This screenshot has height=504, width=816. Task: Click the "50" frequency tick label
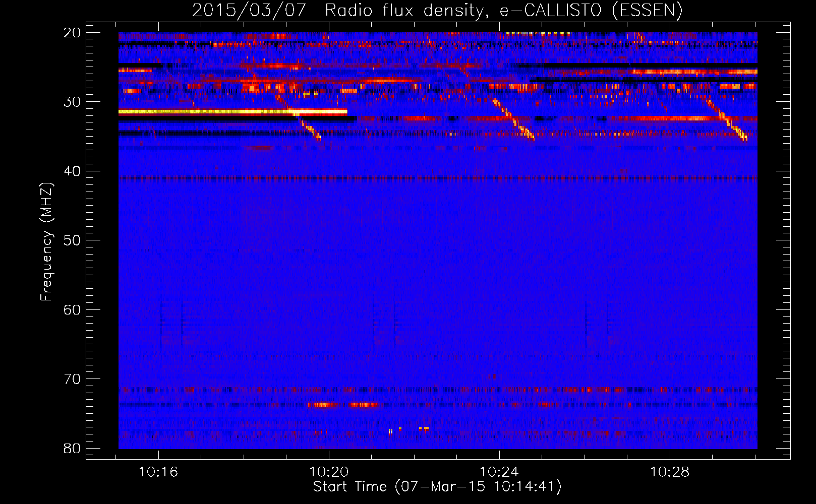tap(72, 240)
